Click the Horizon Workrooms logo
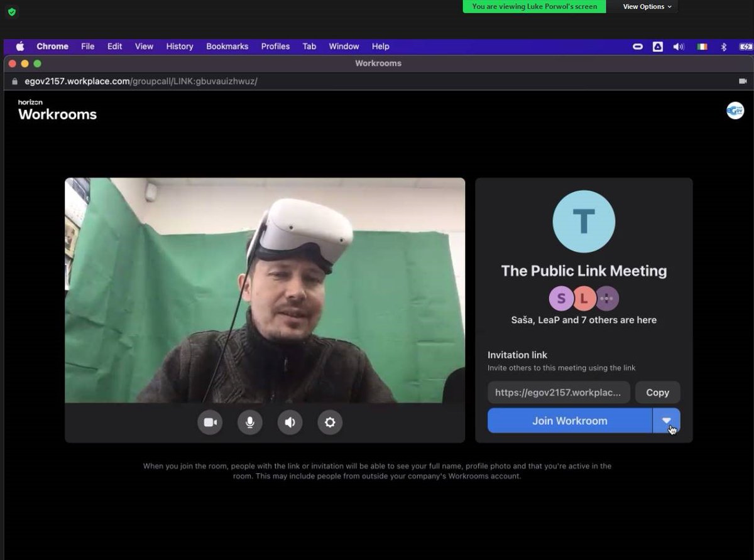 [x=57, y=110]
